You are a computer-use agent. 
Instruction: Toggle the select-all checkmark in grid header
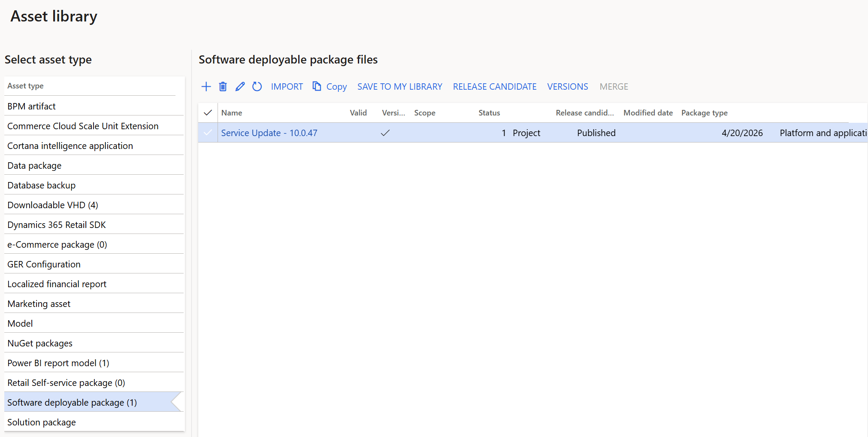pyautogui.click(x=208, y=113)
